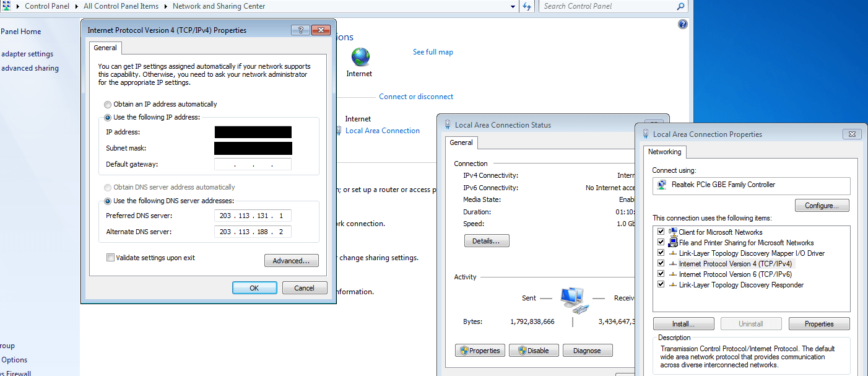Click the Internet Protocol Version 6 item icon
This screenshot has height=376, width=868.
pos(673,274)
